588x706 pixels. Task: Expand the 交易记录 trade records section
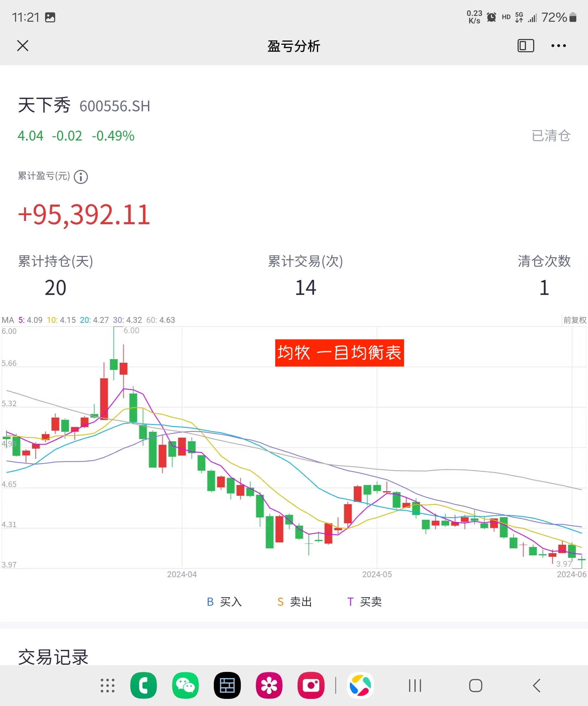point(53,656)
